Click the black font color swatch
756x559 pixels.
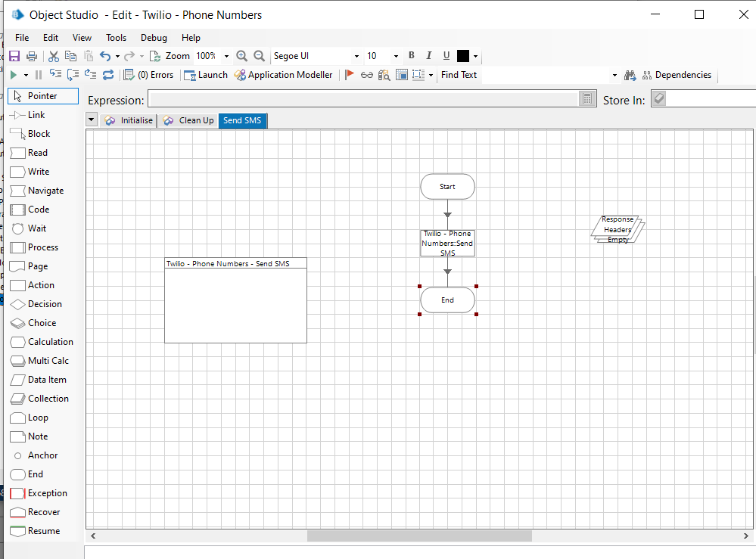tap(463, 56)
